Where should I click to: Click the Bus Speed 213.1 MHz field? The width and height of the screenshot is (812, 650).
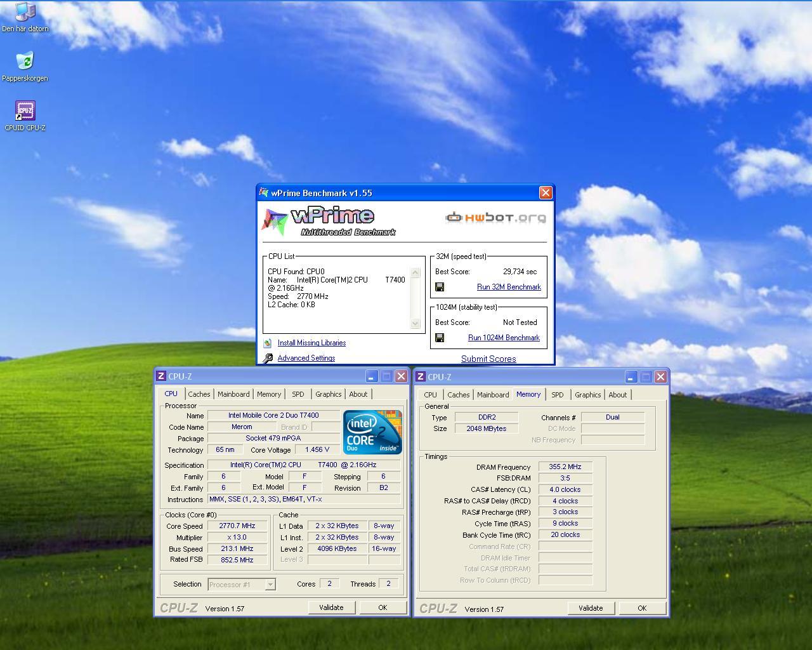pos(237,549)
